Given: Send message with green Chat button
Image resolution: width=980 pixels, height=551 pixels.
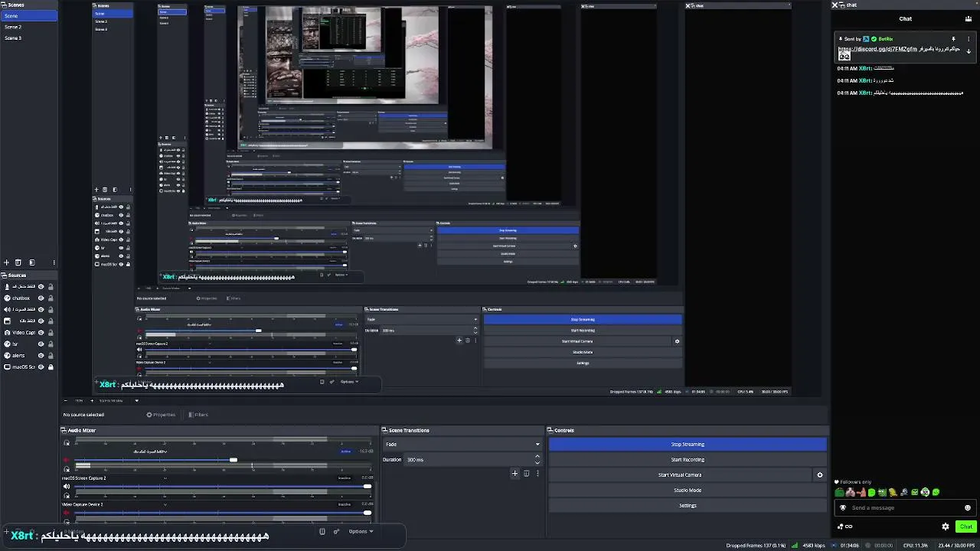Looking at the screenshot, I should (x=965, y=527).
